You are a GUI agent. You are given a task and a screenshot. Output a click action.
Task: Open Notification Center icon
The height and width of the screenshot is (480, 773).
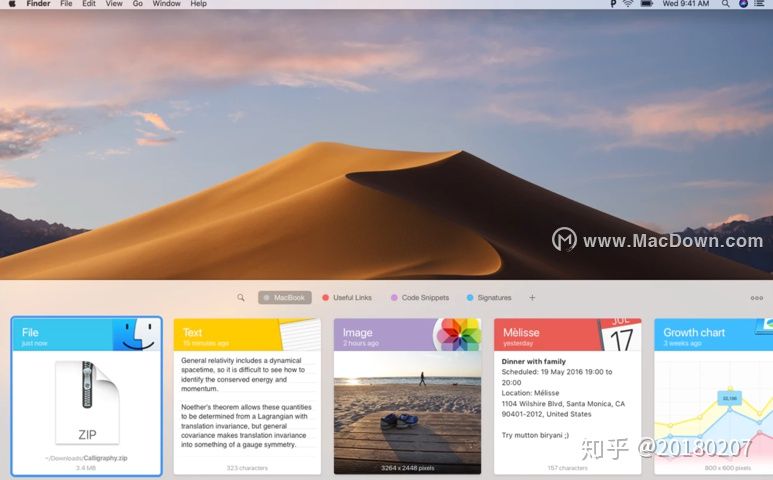point(761,4)
